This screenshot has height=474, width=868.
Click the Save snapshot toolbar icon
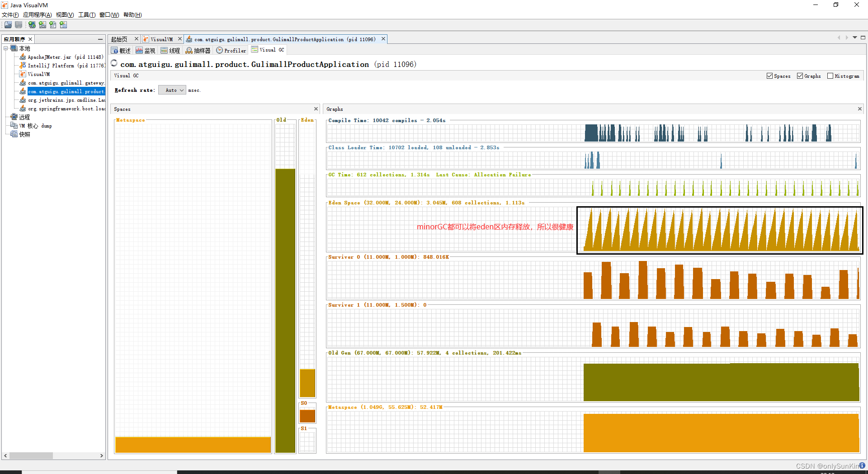(19, 25)
